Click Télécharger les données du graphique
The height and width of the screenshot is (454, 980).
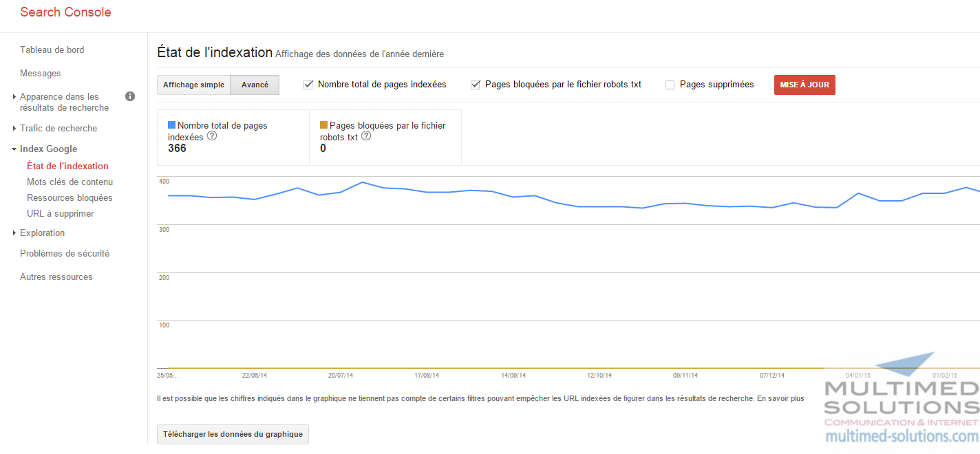(233, 435)
